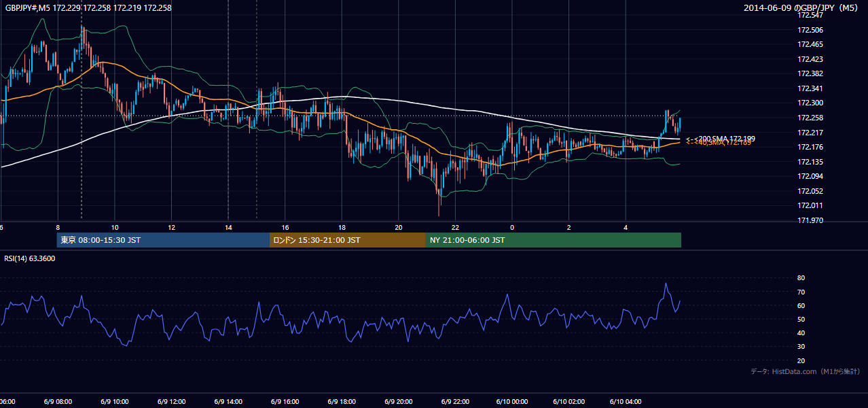Screen dimensions: 868x408
Task: Click the 6/9 12:00 date label
Action: click(171, 402)
